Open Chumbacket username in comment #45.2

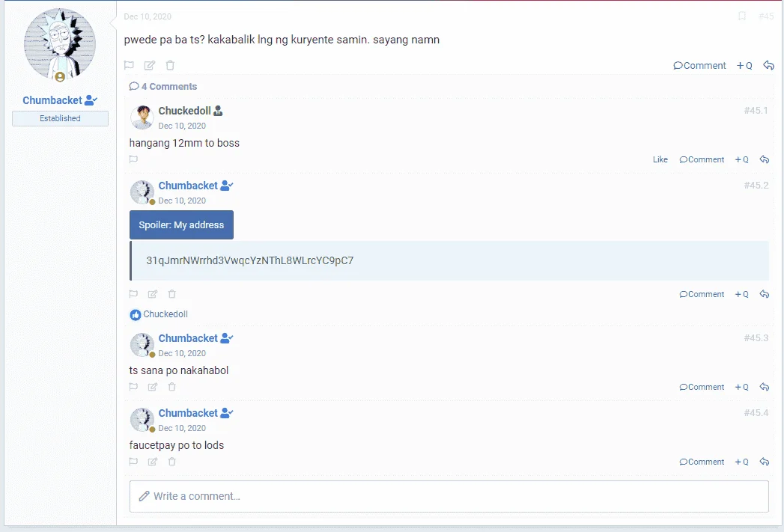pos(188,186)
